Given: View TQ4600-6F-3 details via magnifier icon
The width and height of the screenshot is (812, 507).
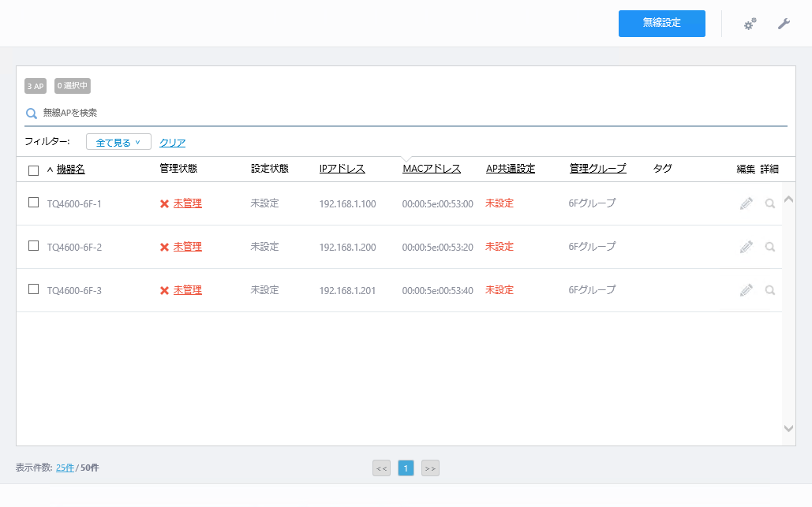Looking at the screenshot, I should coord(770,290).
